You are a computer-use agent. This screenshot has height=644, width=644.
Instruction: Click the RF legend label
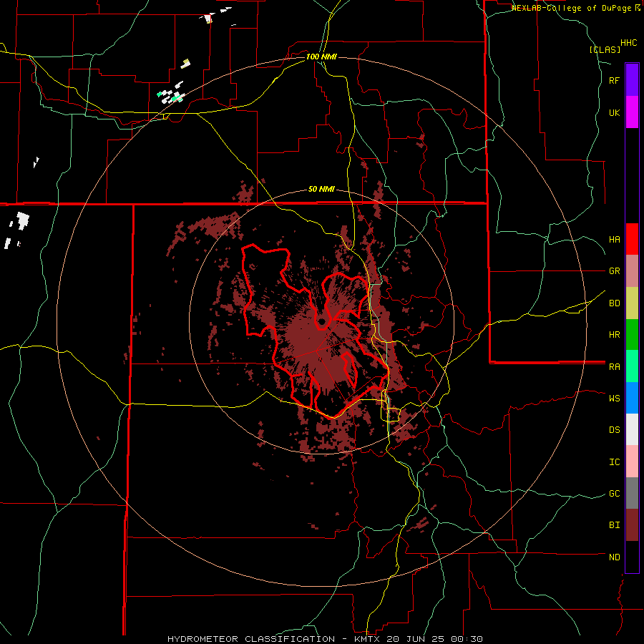pyautogui.click(x=615, y=80)
